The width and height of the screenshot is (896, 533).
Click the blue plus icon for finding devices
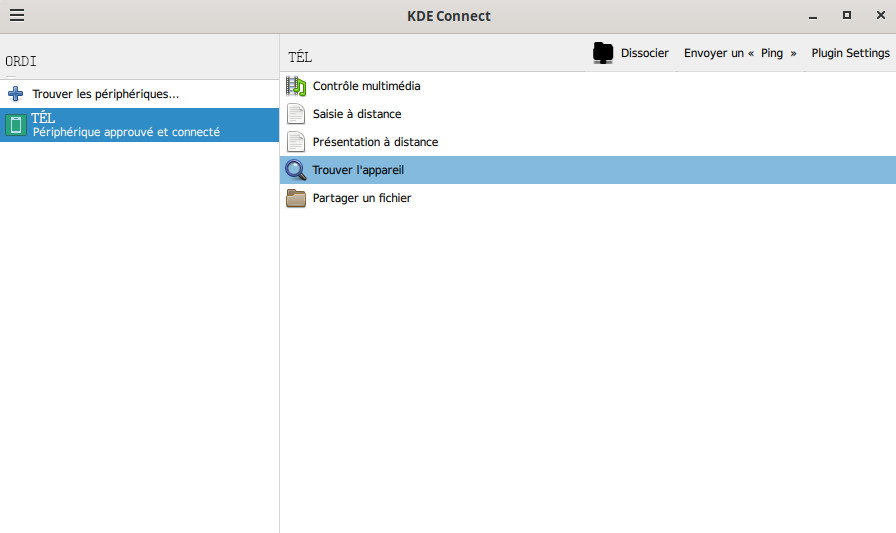pyautogui.click(x=15, y=94)
